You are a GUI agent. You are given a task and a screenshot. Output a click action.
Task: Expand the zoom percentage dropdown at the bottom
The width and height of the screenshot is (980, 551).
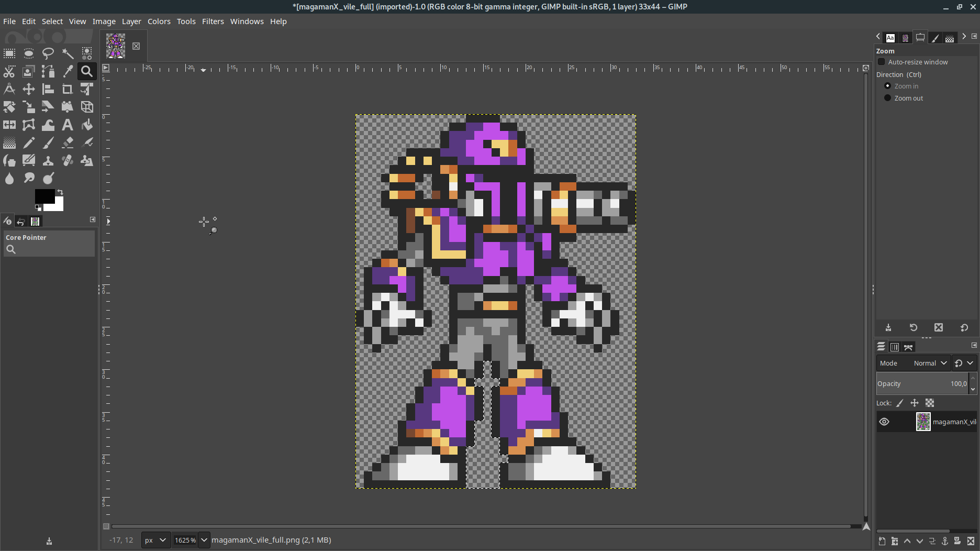pyautogui.click(x=203, y=540)
